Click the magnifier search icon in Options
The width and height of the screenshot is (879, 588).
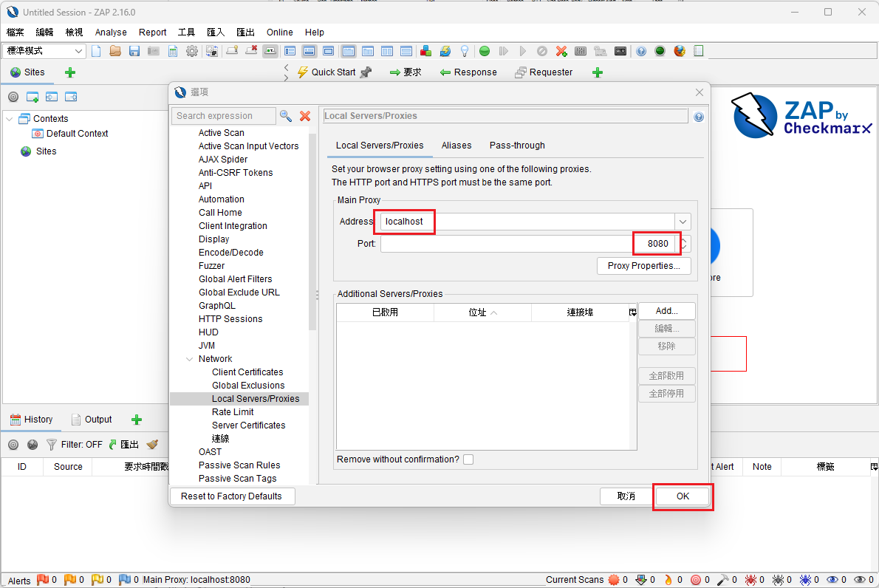pyautogui.click(x=286, y=116)
